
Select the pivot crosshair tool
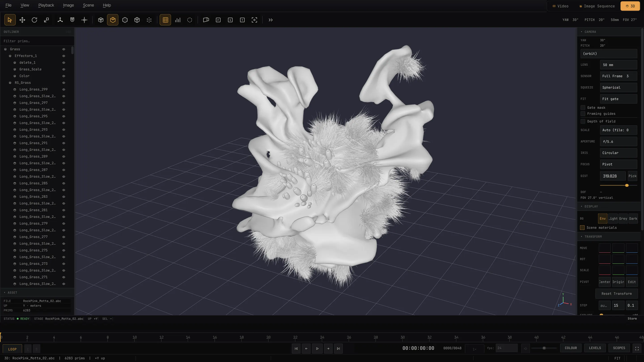click(x=84, y=20)
